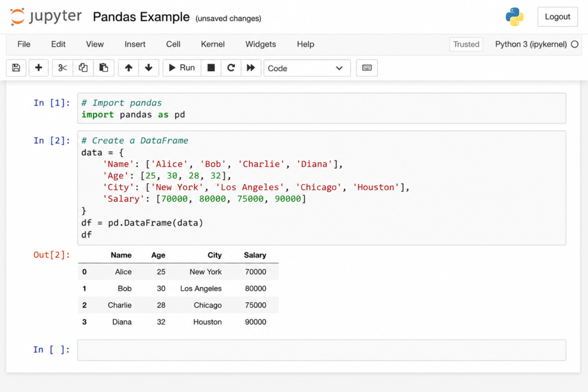Viewport: 588px width, 392px height.
Task: Click the salary value 75000 in table
Action: tap(256, 305)
